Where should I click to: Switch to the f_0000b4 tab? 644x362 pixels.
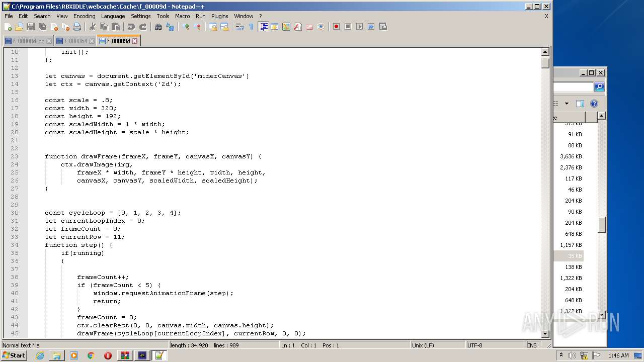point(75,41)
